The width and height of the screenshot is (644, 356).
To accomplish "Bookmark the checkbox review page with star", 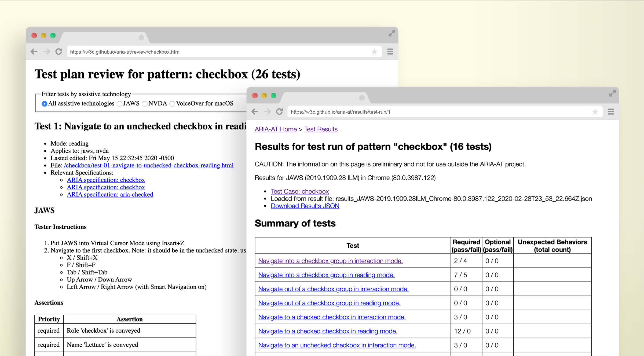I will [374, 51].
